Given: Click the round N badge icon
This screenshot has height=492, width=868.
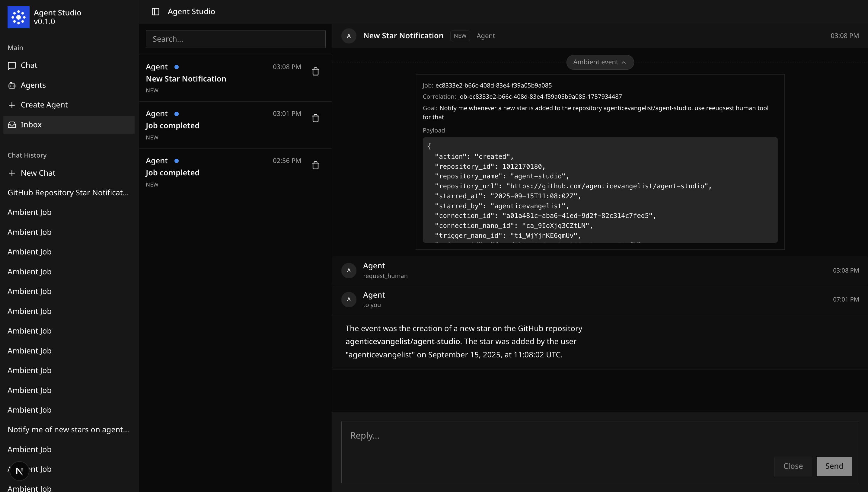Looking at the screenshot, I should click(x=19, y=471).
